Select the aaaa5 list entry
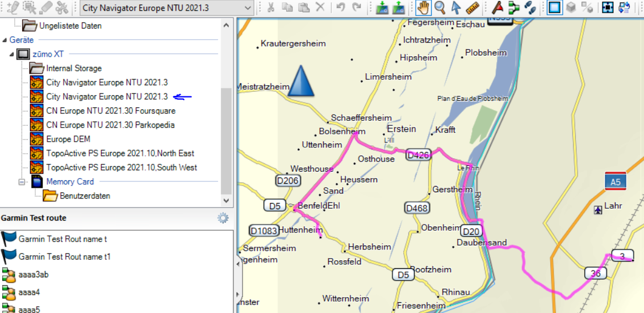Image resolution: width=644 pixels, height=313 pixels. (x=29, y=309)
